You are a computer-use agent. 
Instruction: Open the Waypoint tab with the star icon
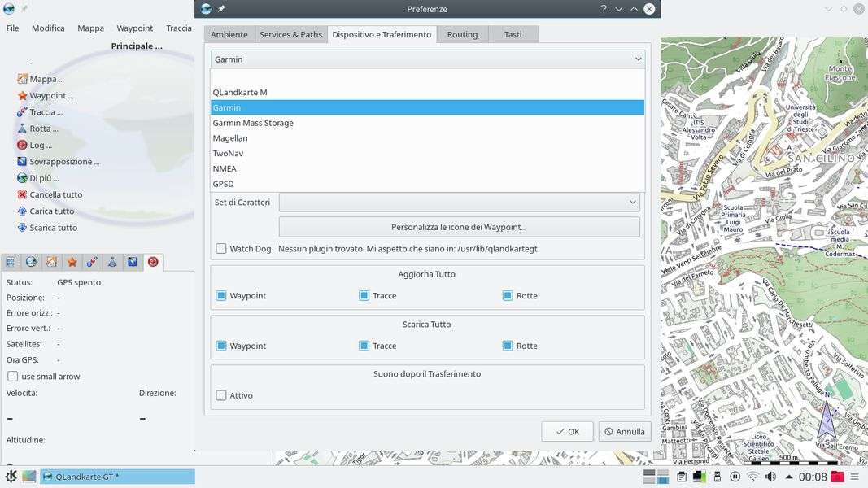pos(72,262)
